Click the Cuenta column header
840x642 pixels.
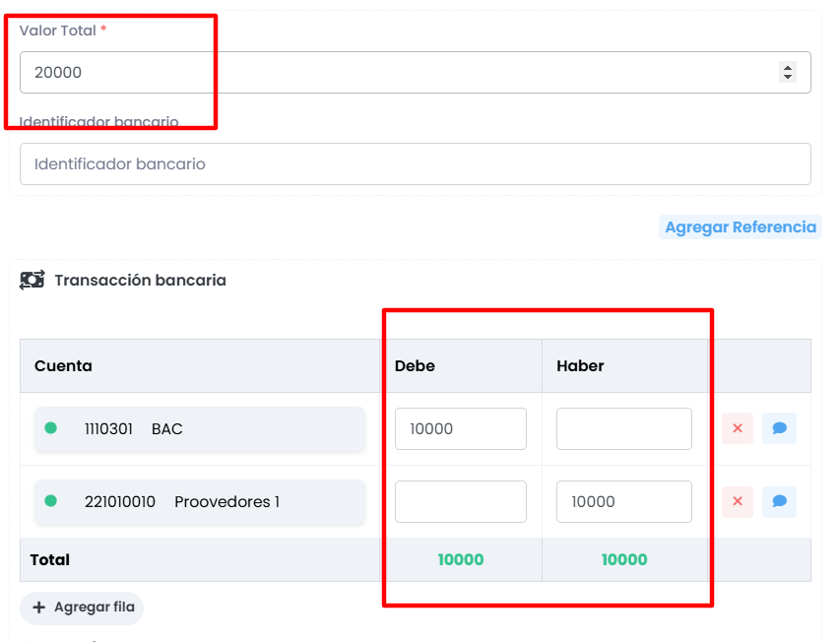click(63, 366)
